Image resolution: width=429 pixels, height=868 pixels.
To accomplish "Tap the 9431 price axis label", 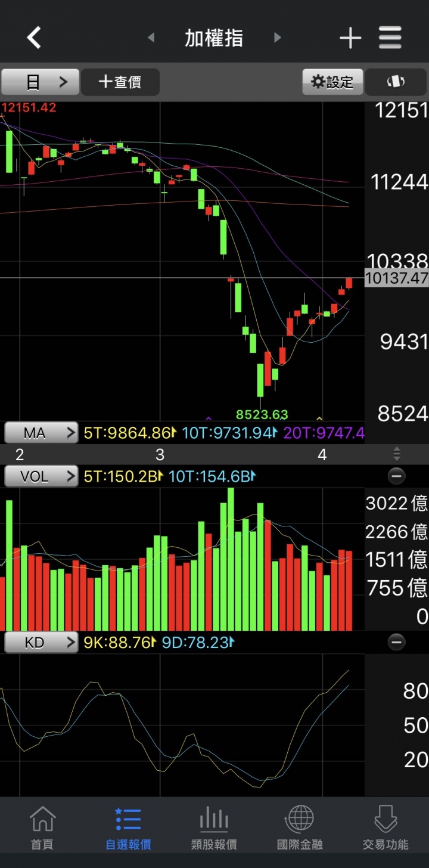I will [404, 342].
